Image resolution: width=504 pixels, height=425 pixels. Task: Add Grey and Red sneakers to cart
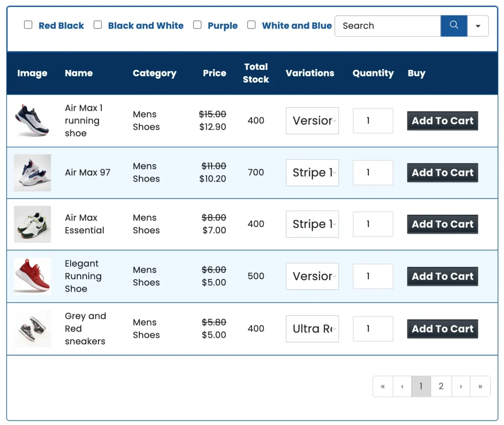pyautogui.click(x=442, y=328)
